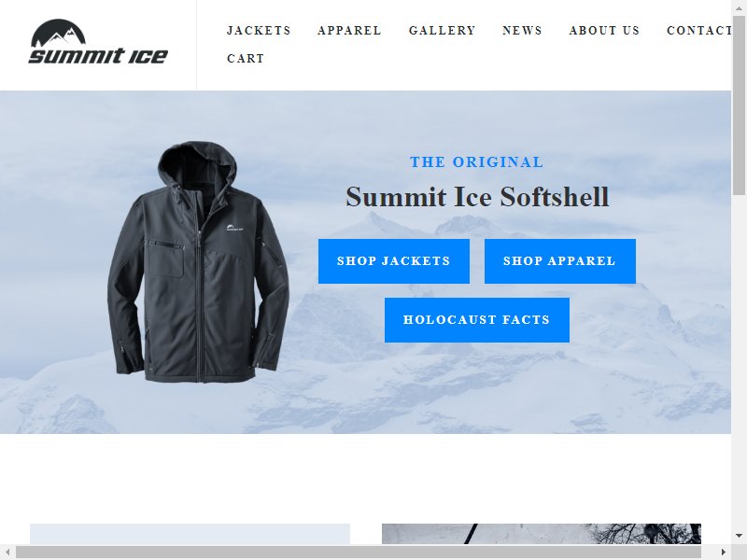Viewport: 747px width, 560px height.
Task: Open the Contact page link
Action: point(698,31)
